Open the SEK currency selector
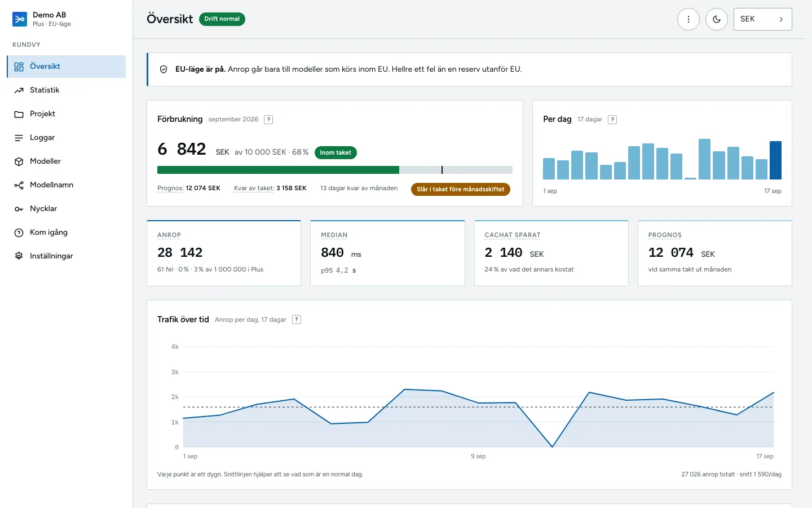 [x=762, y=19]
